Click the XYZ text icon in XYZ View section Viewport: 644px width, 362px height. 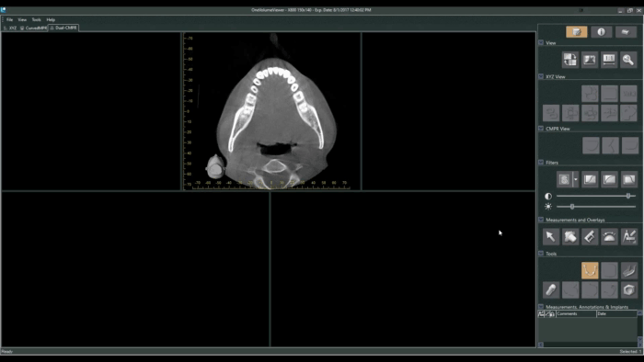click(x=628, y=94)
